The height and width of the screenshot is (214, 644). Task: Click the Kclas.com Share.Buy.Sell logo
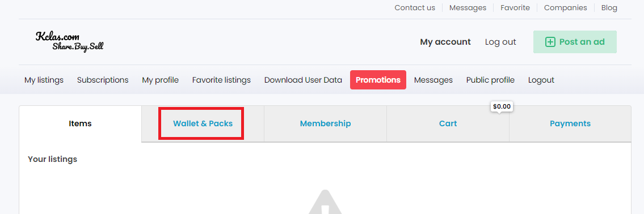click(x=69, y=41)
